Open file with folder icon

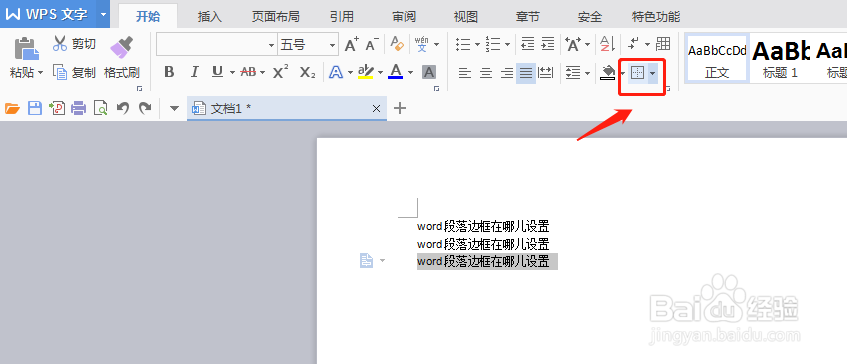point(12,109)
